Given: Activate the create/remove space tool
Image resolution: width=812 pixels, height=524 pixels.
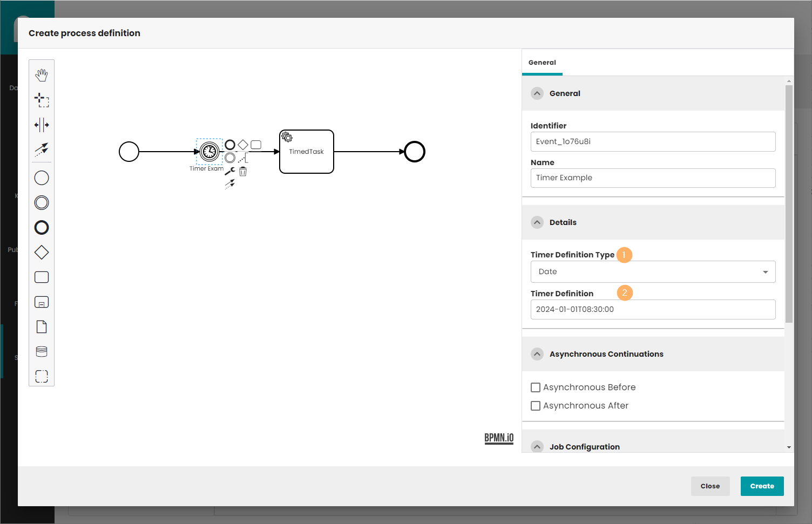Looking at the screenshot, I should 42,125.
